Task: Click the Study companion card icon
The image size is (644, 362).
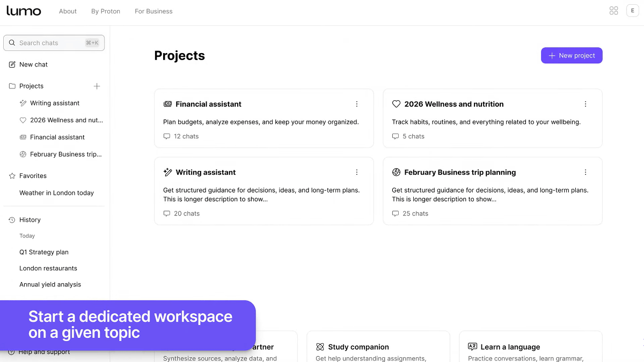Action: (320, 347)
